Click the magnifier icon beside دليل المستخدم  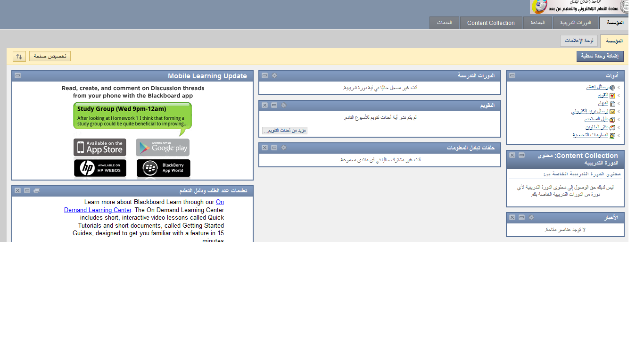(x=612, y=120)
